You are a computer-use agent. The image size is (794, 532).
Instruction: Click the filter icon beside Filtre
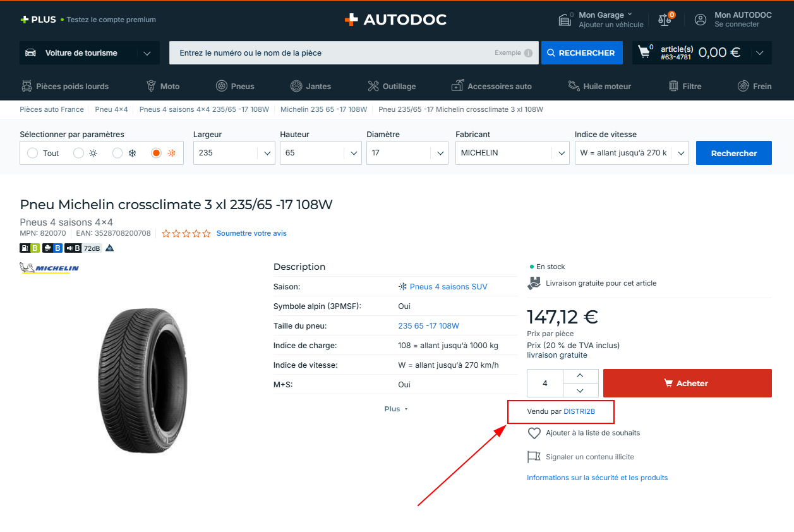click(x=673, y=86)
